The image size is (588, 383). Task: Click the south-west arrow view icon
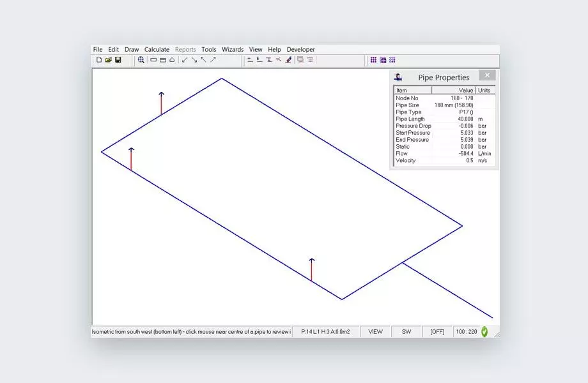185,60
